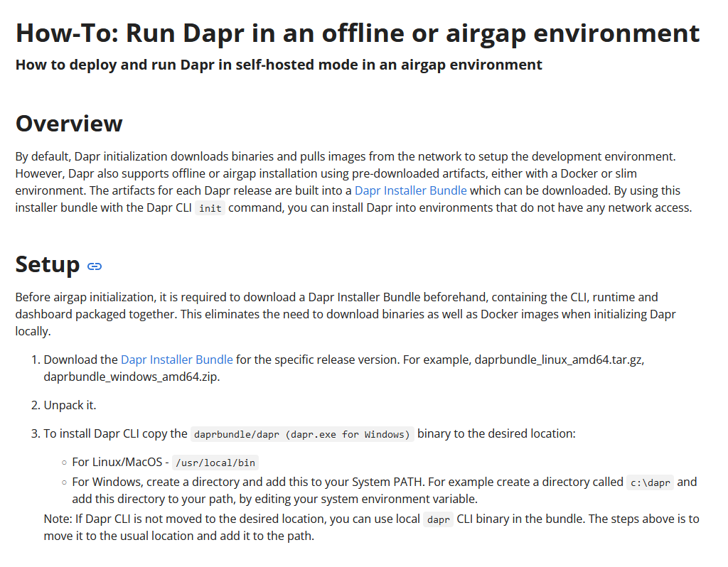Screen dimensions: 728x567
Task: Click the page title 'How-To: Run Dapr in an offline or airgap environment'
Action: (x=358, y=33)
